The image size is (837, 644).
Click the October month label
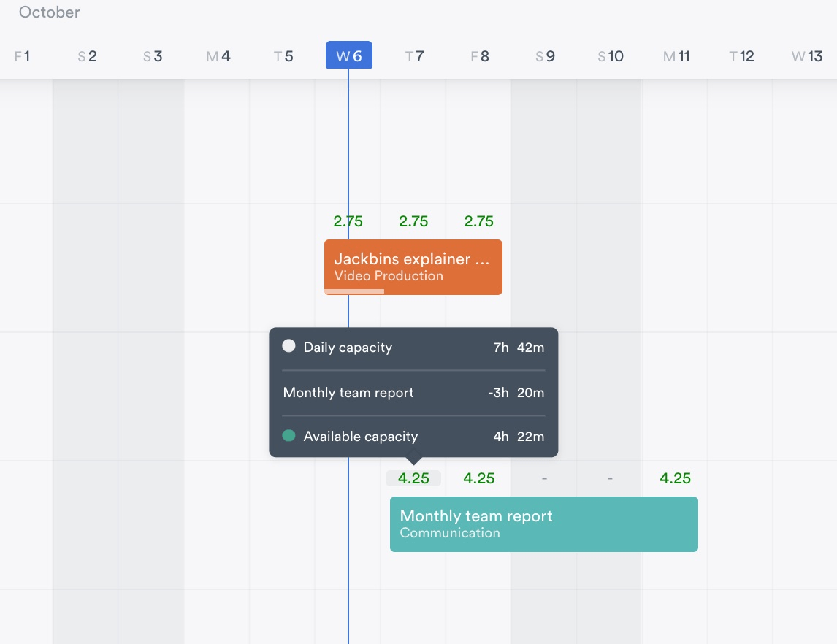[50, 12]
